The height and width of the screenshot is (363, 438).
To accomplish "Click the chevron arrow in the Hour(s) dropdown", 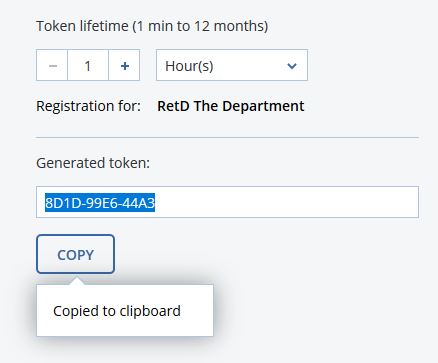I will point(292,66).
